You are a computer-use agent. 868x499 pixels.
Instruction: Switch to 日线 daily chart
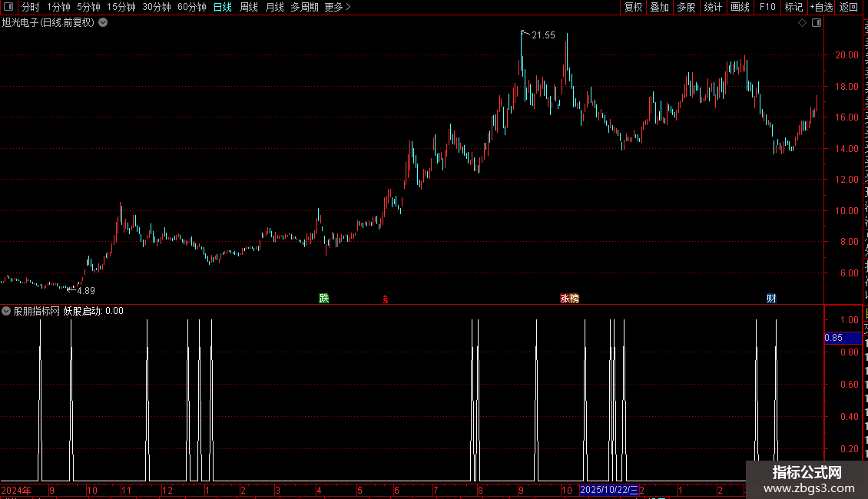[x=223, y=7]
